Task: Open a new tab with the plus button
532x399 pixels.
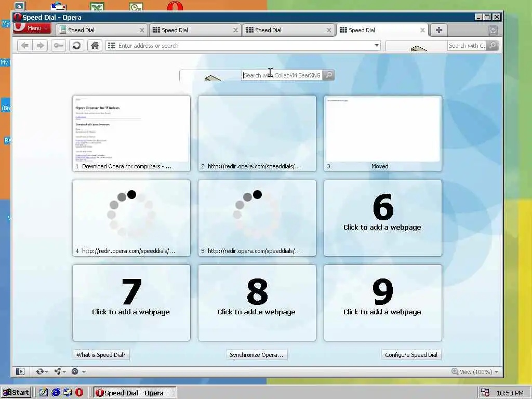Action: pyautogui.click(x=438, y=30)
